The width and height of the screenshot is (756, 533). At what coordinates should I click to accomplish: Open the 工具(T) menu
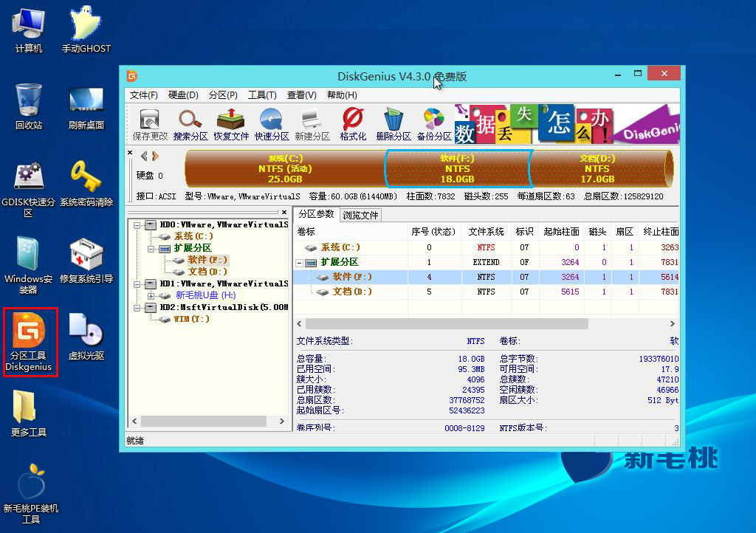[x=262, y=95]
